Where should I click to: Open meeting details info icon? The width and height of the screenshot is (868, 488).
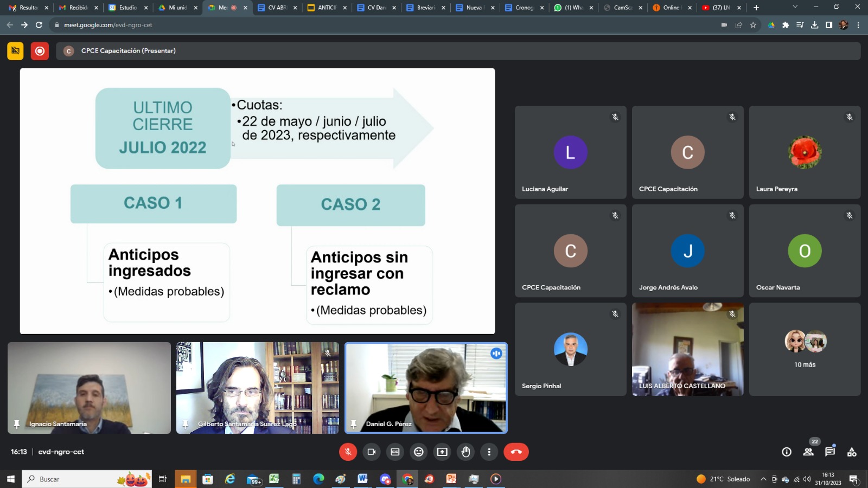[787, 452]
